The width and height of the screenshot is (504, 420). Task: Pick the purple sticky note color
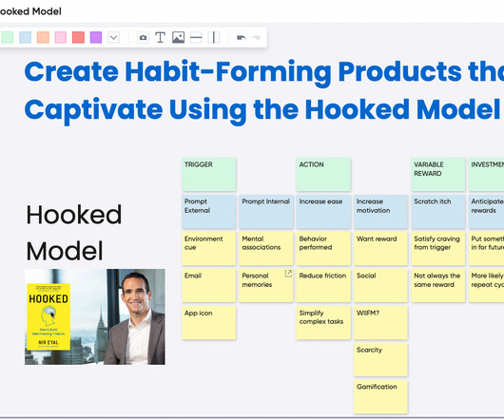(x=96, y=37)
